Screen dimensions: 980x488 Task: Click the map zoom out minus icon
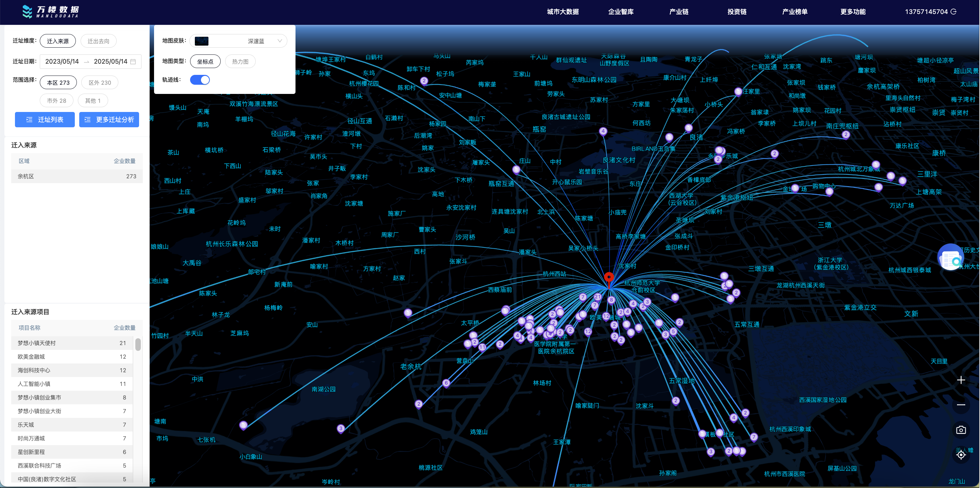(x=961, y=405)
